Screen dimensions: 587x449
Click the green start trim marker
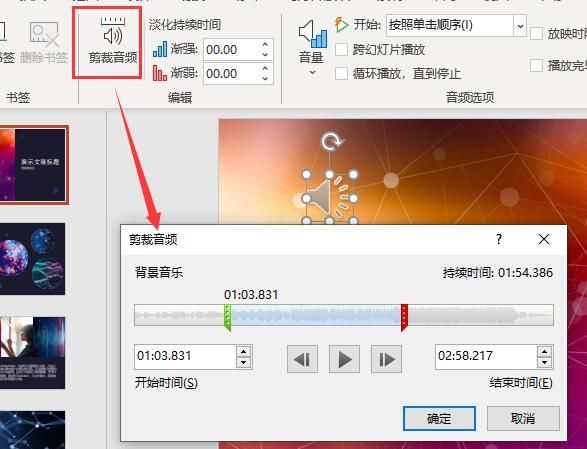coord(227,318)
